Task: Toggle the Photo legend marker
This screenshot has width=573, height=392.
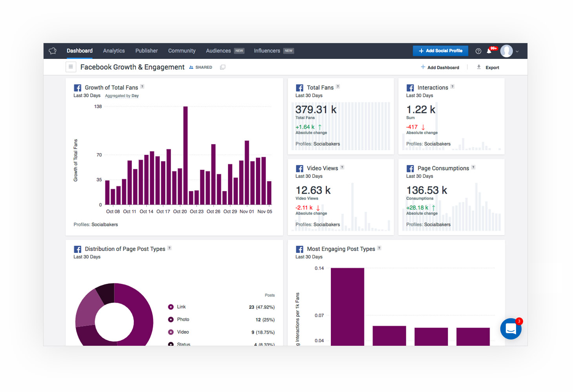Action: tap(171, 319)
